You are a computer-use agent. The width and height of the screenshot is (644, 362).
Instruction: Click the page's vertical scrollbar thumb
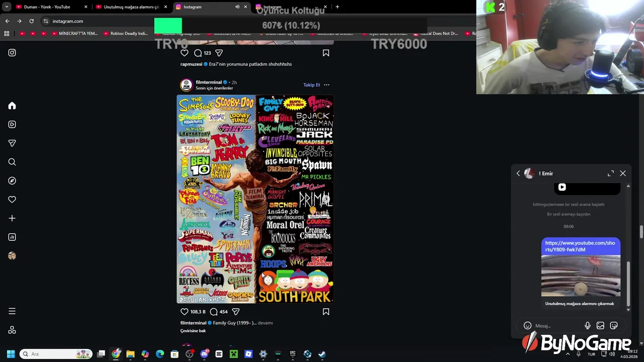[641, 232]
